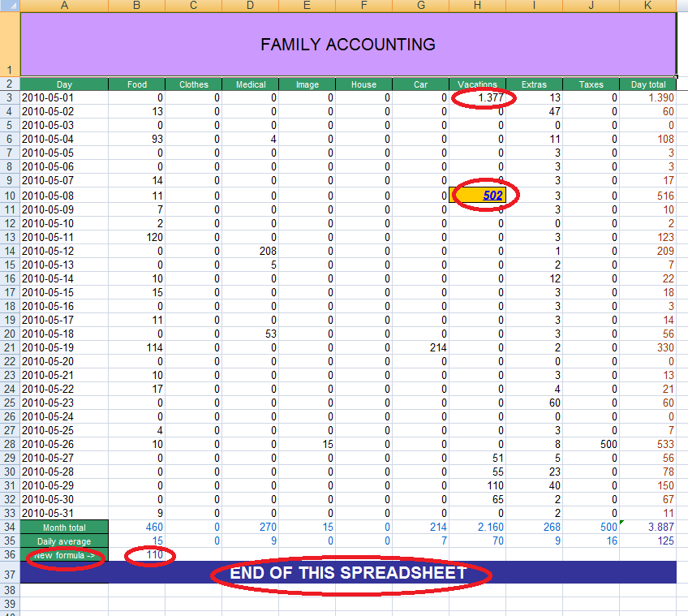Select Day total 533 cell

[x=648, y=444]
